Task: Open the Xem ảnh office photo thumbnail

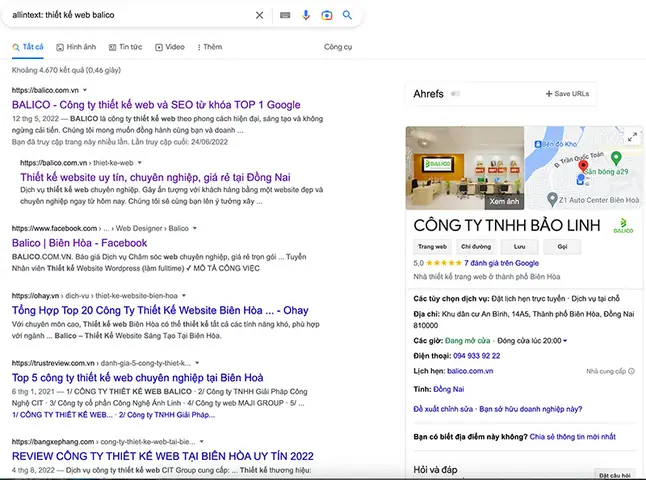Action: (465, 168)
